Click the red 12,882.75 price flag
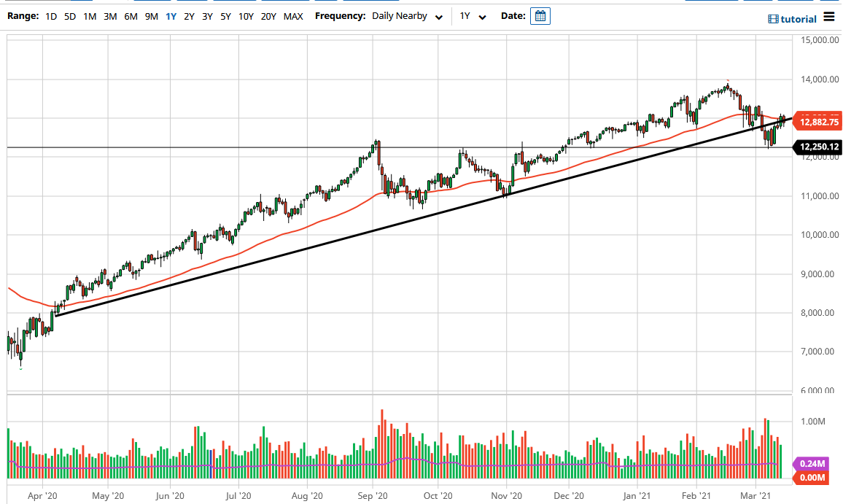Viewport: 843px width, 504px height. 817,121
